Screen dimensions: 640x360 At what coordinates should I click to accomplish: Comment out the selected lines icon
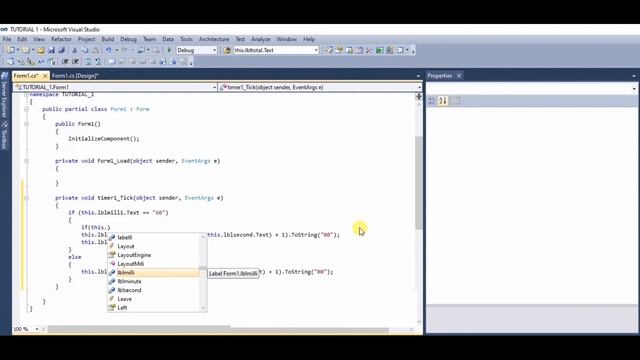[88, 62]
